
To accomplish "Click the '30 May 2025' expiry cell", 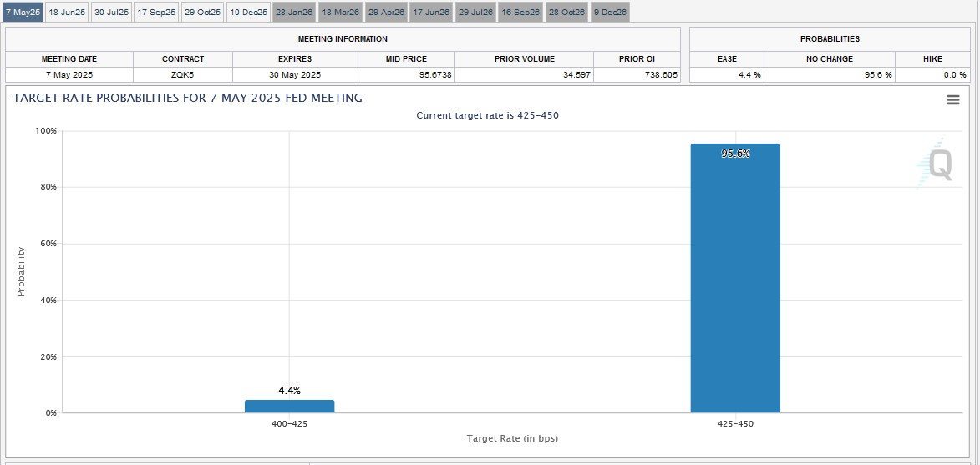I will [x=295, y=75].
